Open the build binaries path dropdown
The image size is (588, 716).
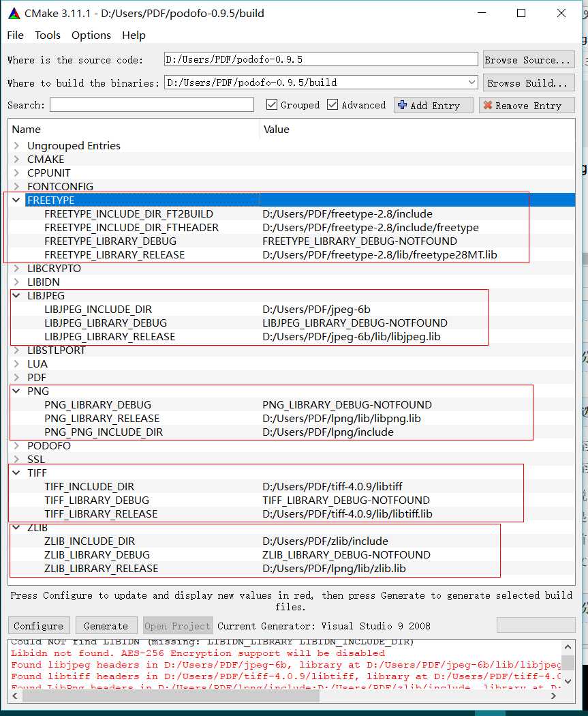coord(471,83)
